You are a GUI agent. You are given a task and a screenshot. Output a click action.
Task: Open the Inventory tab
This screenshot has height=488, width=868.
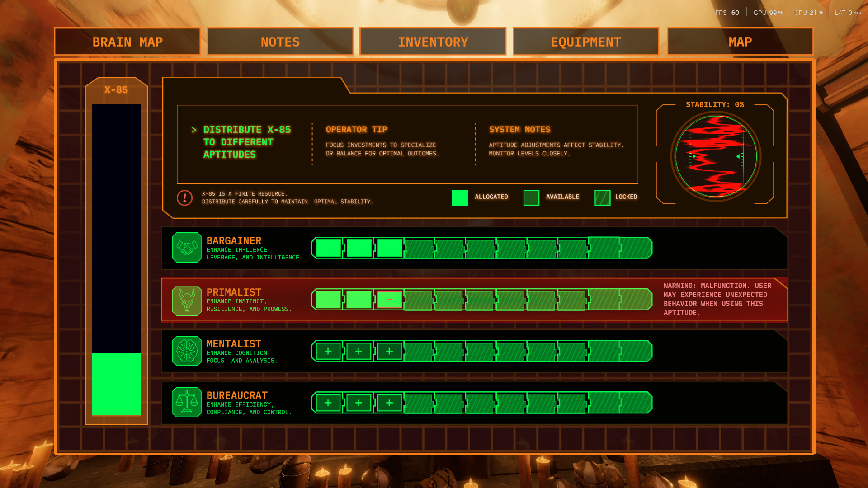433,42
